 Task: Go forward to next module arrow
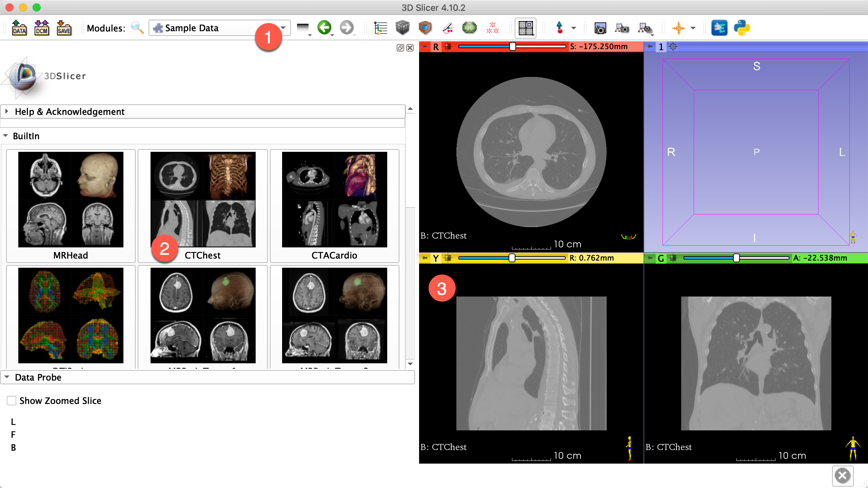(347, 28)
